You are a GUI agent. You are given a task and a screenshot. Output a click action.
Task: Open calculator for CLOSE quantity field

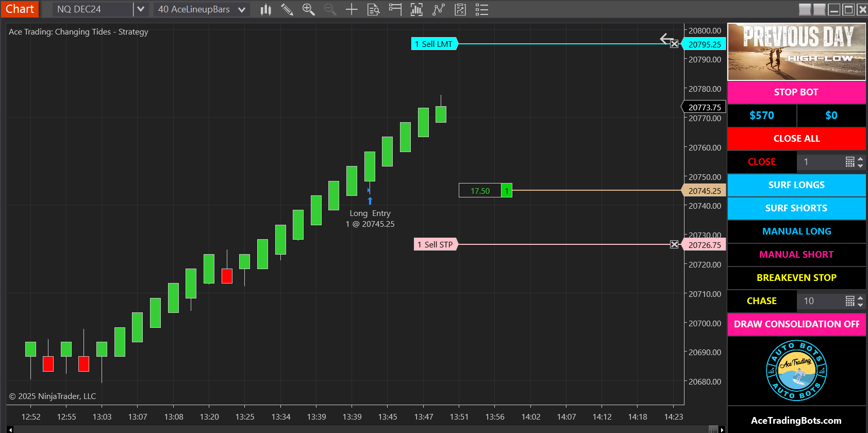coord(850,162)
